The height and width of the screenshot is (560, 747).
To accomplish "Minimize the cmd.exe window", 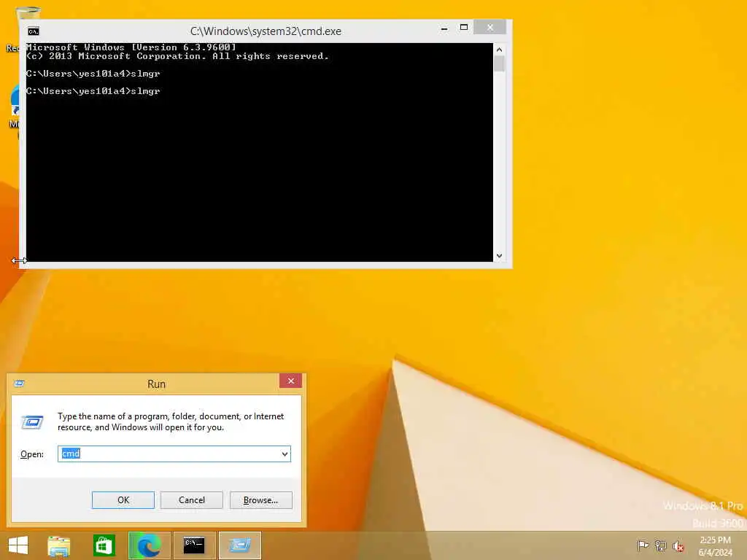I will click(444, 28).
